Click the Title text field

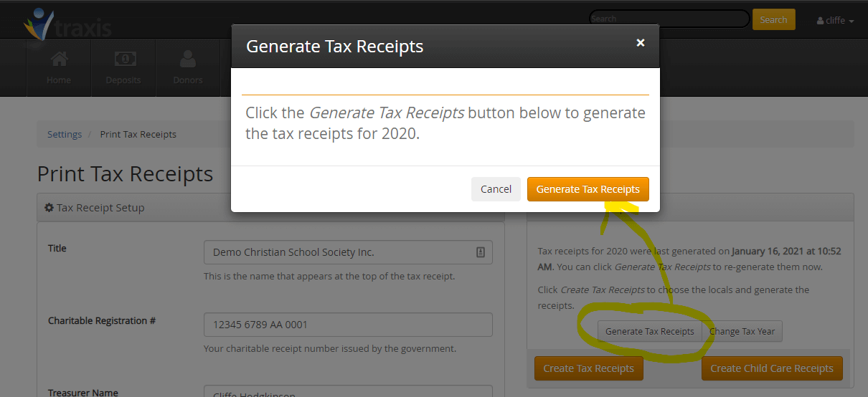(x=348, y=252)
